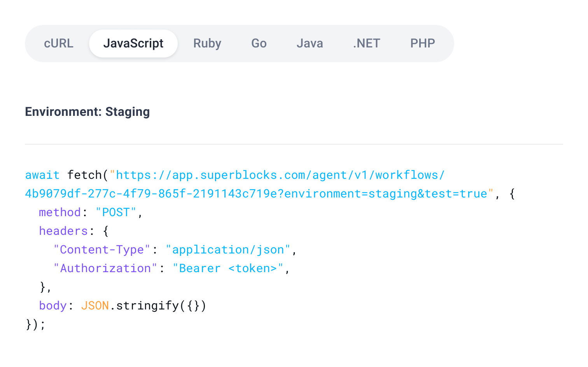Click the 'headers' property

point(63,231)
